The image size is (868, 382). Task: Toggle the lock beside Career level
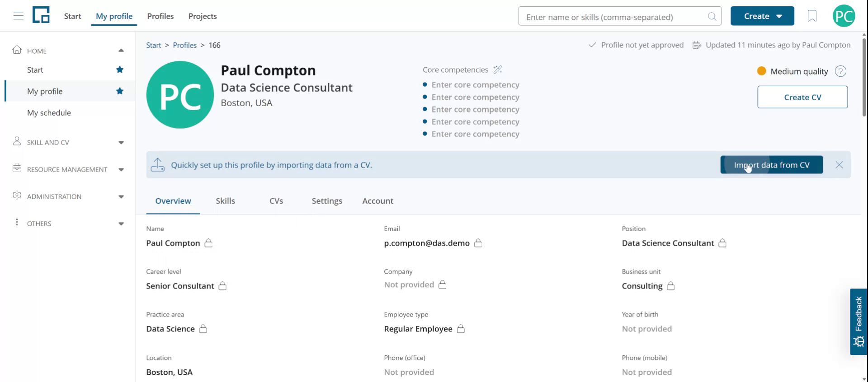[x=222, y=286]
